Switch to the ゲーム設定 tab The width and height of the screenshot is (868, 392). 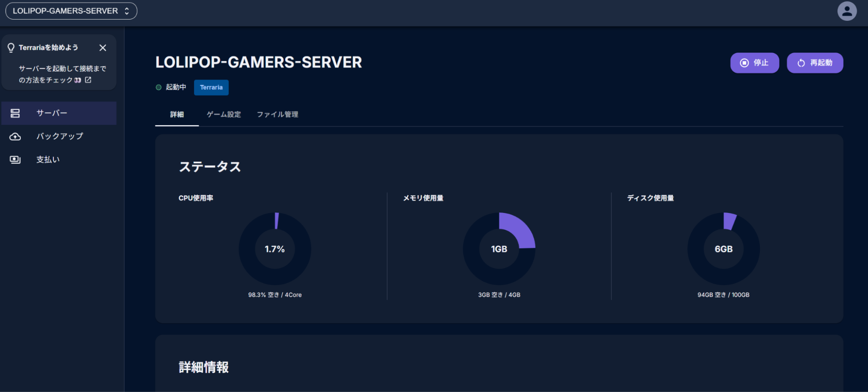tap(224, 114)
